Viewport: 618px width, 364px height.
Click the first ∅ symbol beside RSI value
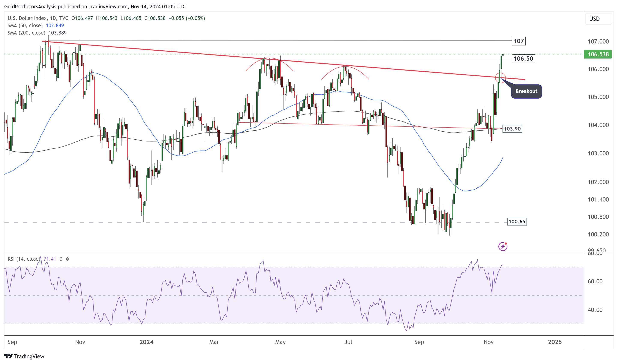click(61, 259)
